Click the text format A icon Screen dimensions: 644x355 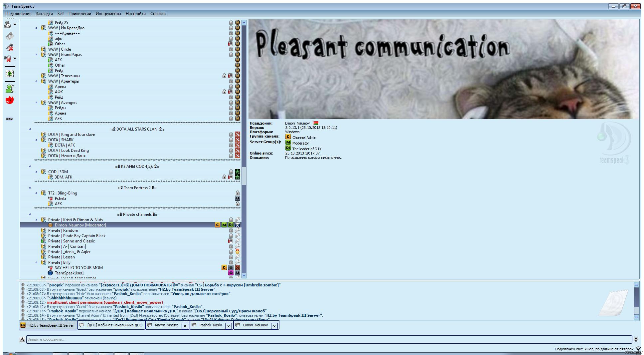[22, 339]
